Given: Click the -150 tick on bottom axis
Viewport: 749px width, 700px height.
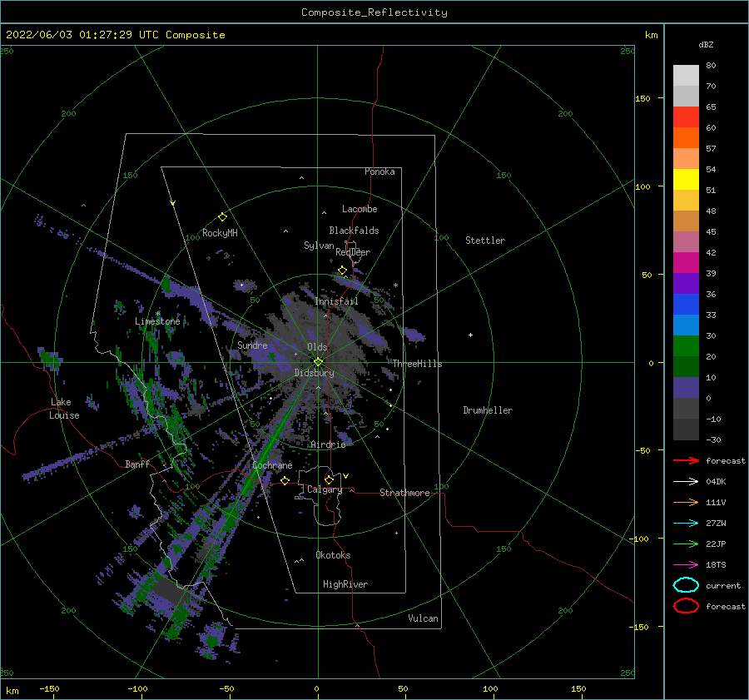Looking at the screenshot, I should 49,688.
